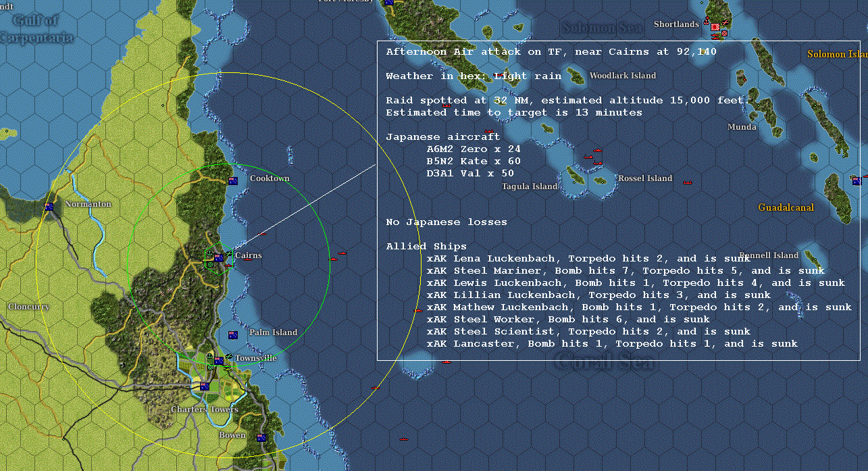Click the Japanese rising sun flag at Shortlands

tap(715, 27)
